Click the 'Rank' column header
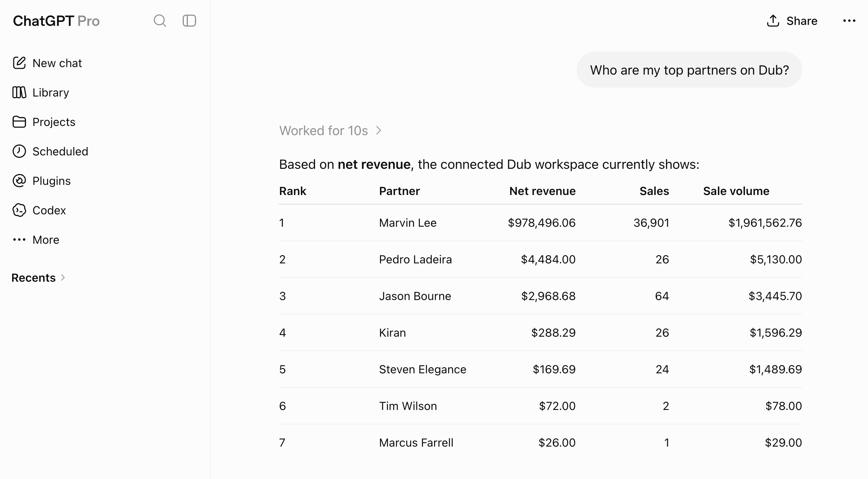Image resolution: width=868 pixels, height=479 pixels. (292, 191)
